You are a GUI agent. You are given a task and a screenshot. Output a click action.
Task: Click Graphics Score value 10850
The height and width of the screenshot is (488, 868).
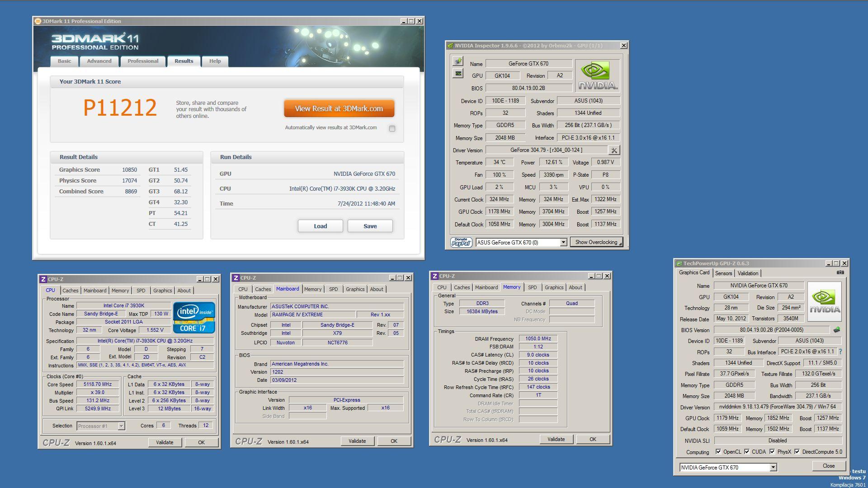click(129, 170)
